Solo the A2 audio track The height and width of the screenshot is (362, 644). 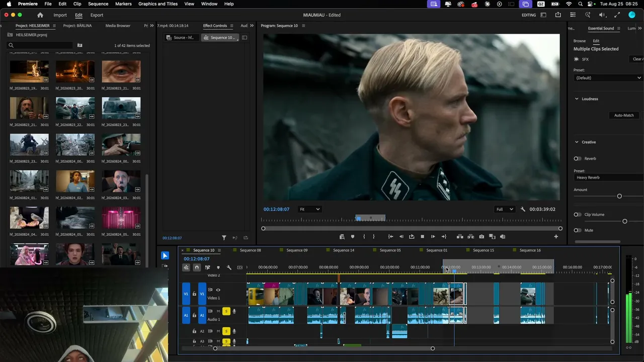pyautogui.click(x=226, y=331)
